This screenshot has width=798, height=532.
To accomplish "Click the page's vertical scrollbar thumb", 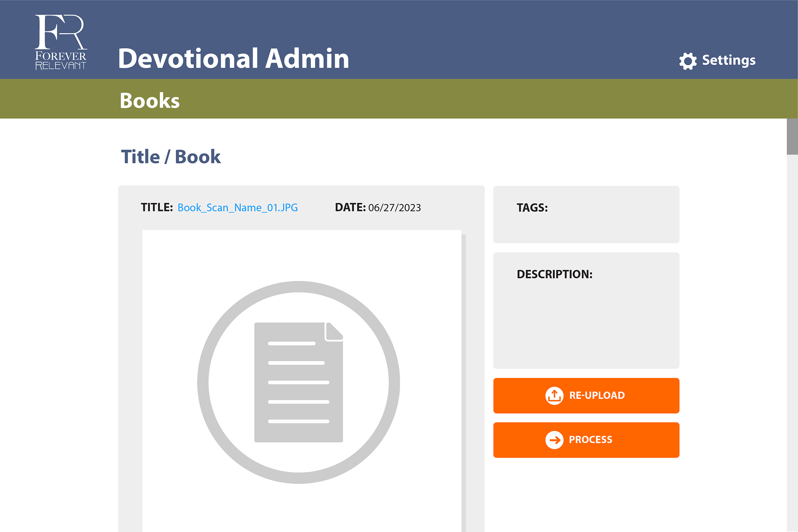I will 792,137.
